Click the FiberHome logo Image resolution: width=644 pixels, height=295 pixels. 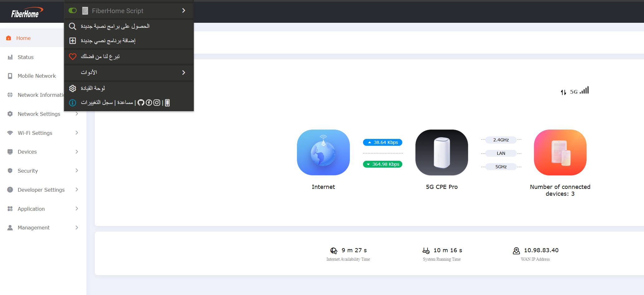tap(27, 12)
